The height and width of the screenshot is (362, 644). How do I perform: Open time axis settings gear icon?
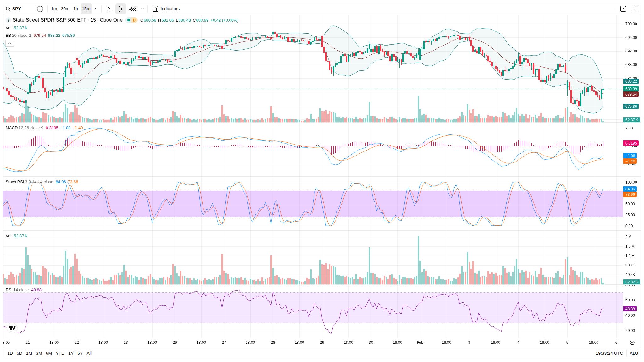point(632,343)
